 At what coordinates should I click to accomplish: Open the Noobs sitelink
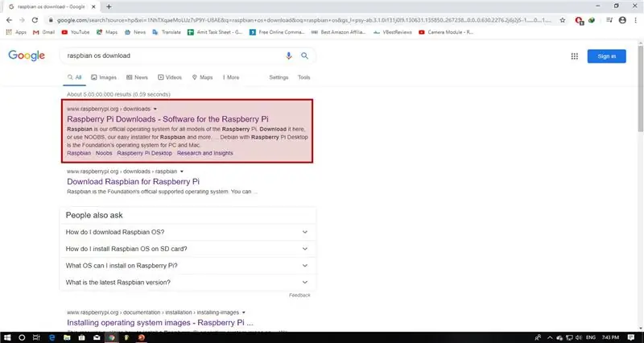tap(104, 153)
